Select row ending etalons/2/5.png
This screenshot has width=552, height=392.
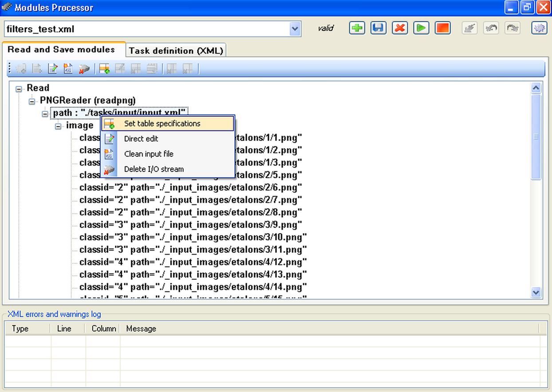(191, 175)
